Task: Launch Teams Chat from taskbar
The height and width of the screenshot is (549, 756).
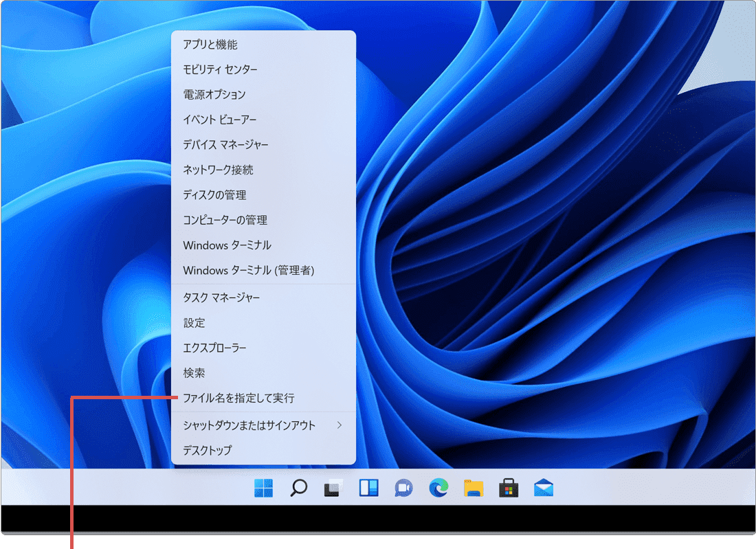Action: (x=403, y=488)
